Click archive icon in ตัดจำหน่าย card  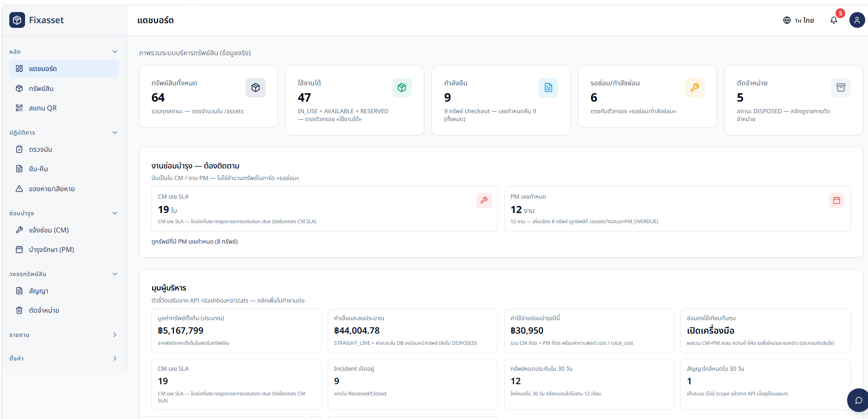pos(841,88)
